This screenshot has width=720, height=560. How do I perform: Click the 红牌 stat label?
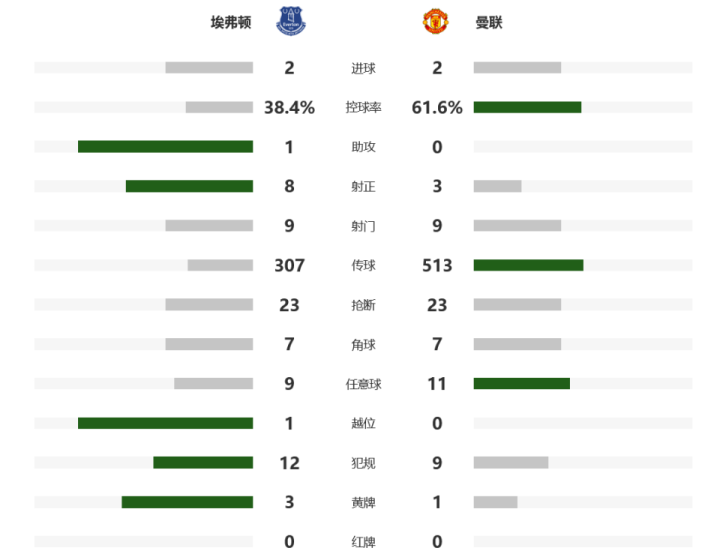[x=363, y=542]
